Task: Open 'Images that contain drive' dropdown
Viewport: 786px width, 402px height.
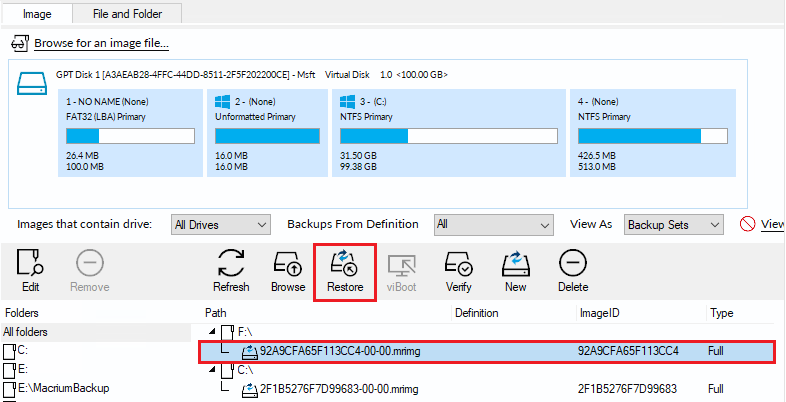Action: tap(220, 225)
